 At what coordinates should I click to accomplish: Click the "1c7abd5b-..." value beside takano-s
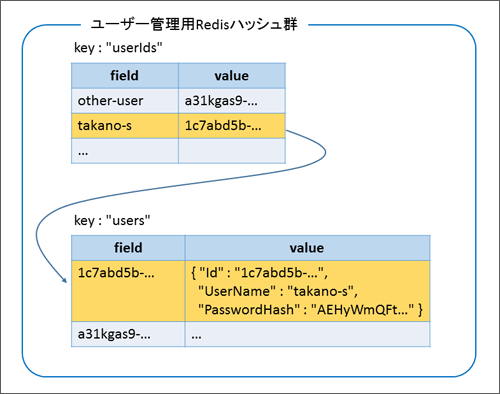coord(232,126)
